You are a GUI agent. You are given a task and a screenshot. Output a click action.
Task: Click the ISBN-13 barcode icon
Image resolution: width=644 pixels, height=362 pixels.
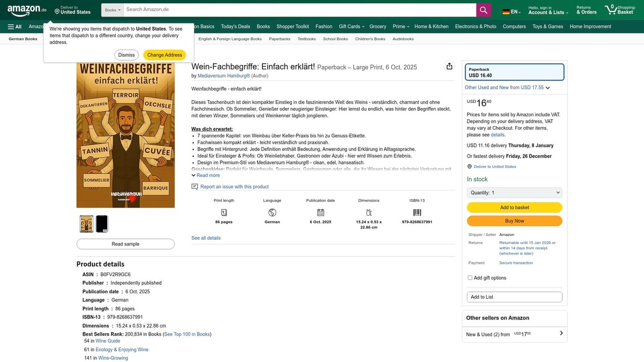point(416,212)
